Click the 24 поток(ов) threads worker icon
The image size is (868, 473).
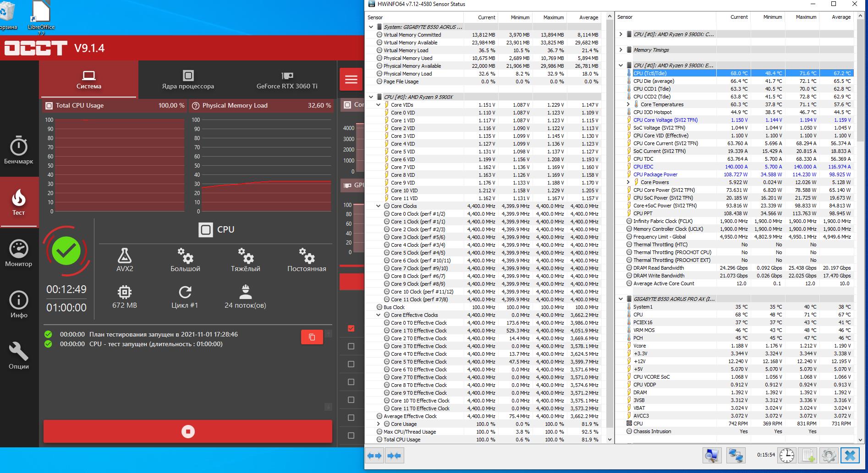(245, 292)
